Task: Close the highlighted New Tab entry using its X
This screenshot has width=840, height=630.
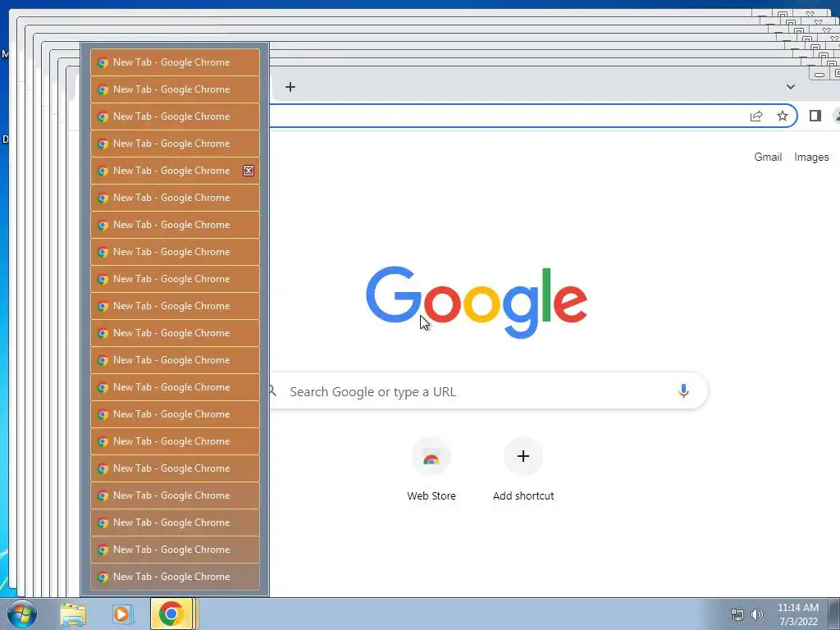Action: 249,171
